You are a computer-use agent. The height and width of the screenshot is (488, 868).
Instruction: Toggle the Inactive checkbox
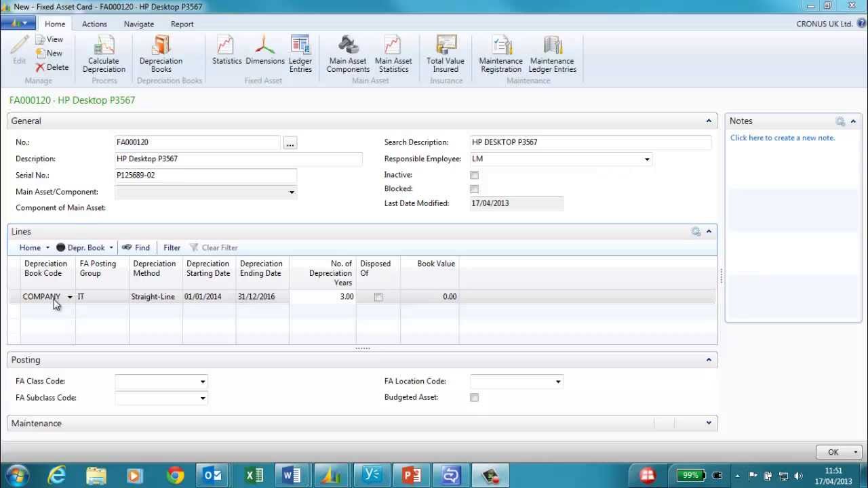(x=474, y=176)
